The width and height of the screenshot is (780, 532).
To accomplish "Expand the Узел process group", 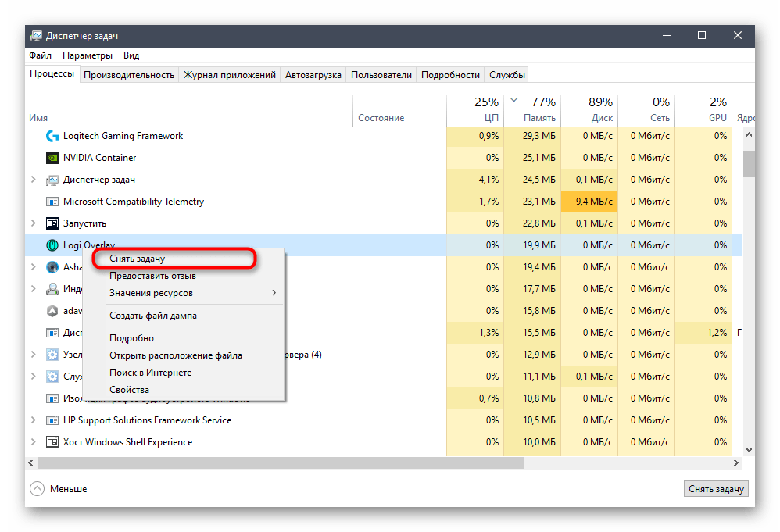I will pyautogui.click(x=34, y=355).
